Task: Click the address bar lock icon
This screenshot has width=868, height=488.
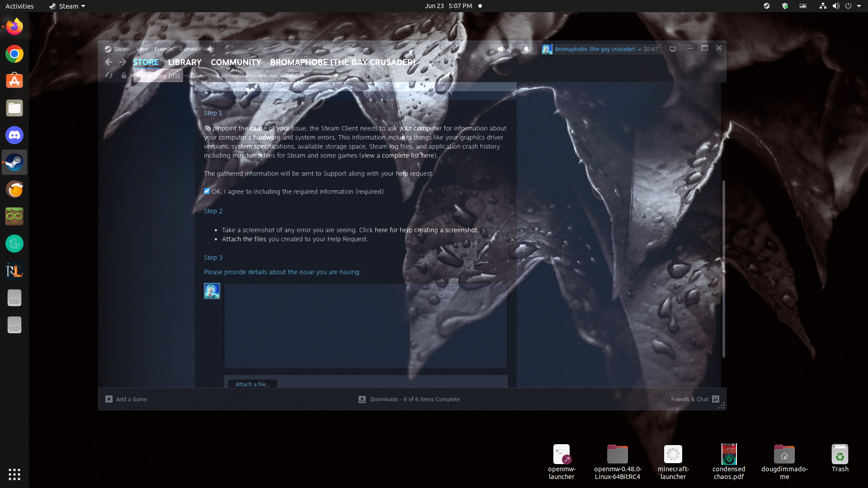Action: 124,75
